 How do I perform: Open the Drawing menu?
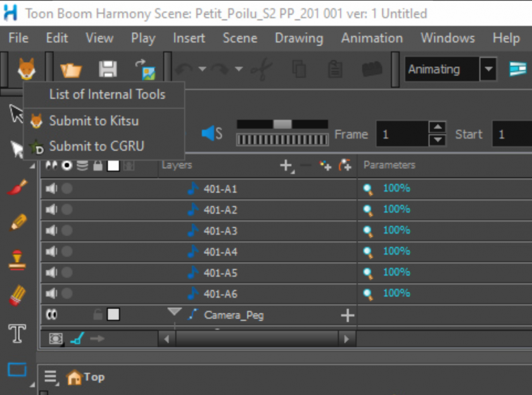(x=299, y=38)
